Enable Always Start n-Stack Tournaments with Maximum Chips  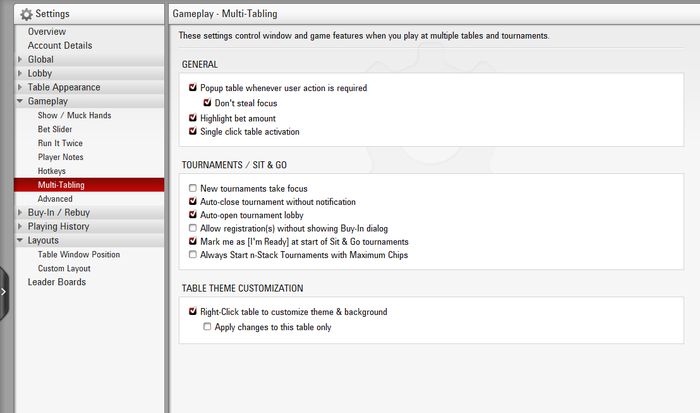pyautogui.click(x=193, y=254)
